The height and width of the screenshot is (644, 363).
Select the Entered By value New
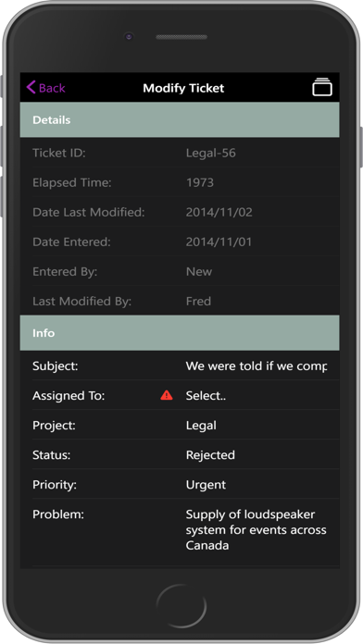coord(199,271)
